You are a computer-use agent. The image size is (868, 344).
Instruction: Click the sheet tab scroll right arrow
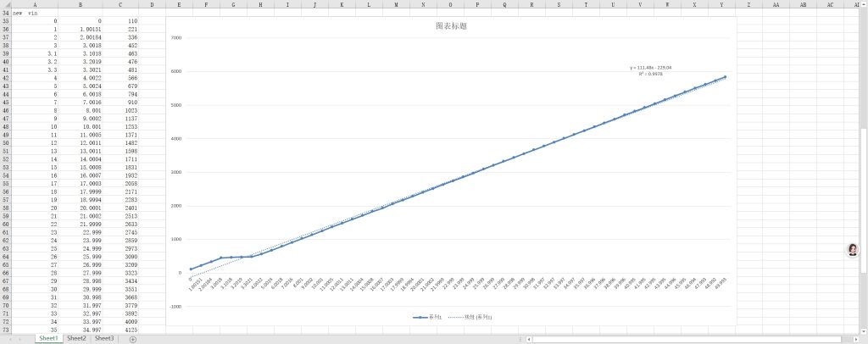(21, 339)
